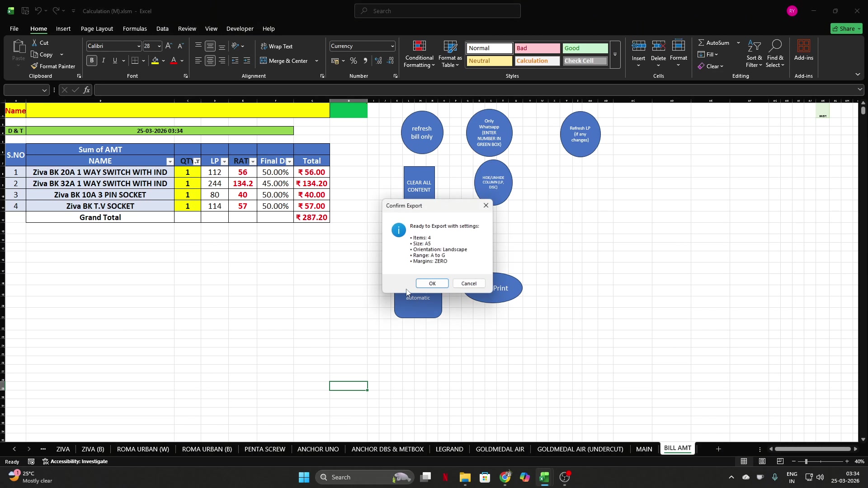868x488 pixels.
Task: Click the Increase Indent icon
Action: [x=247, y=61]
